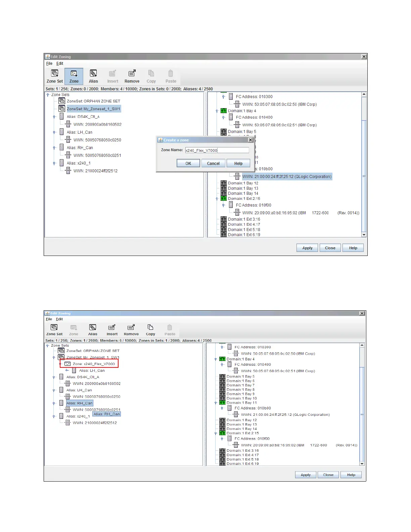Screen dimensions: 411x532
Task: Open File menu in lower window
Action: [x=49, y=319]
